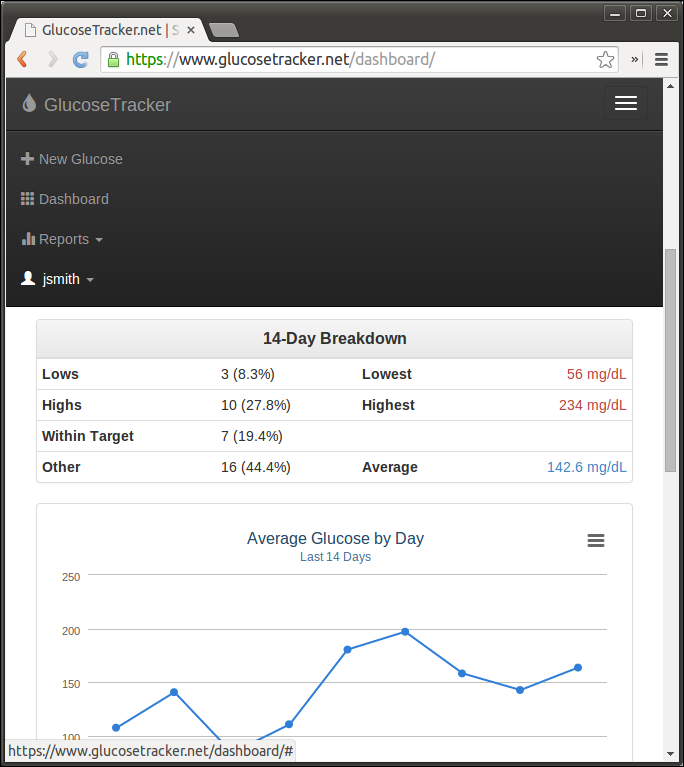Click Within Target count 7 (19.4%)
Screen dimensions: 684x767
(251, 436)
